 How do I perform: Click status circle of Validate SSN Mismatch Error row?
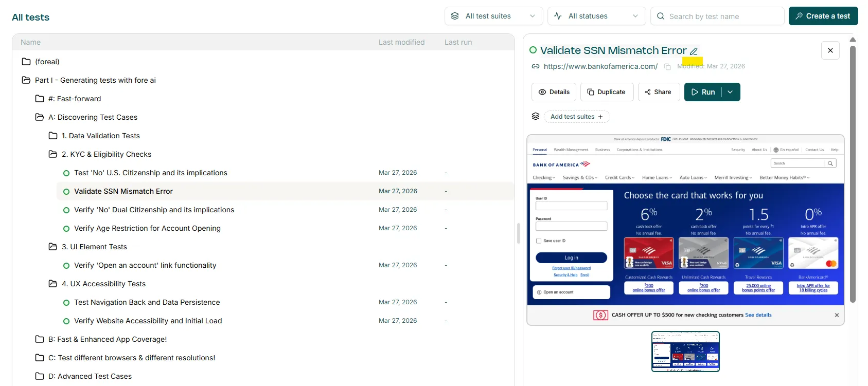tap(66, 192)
